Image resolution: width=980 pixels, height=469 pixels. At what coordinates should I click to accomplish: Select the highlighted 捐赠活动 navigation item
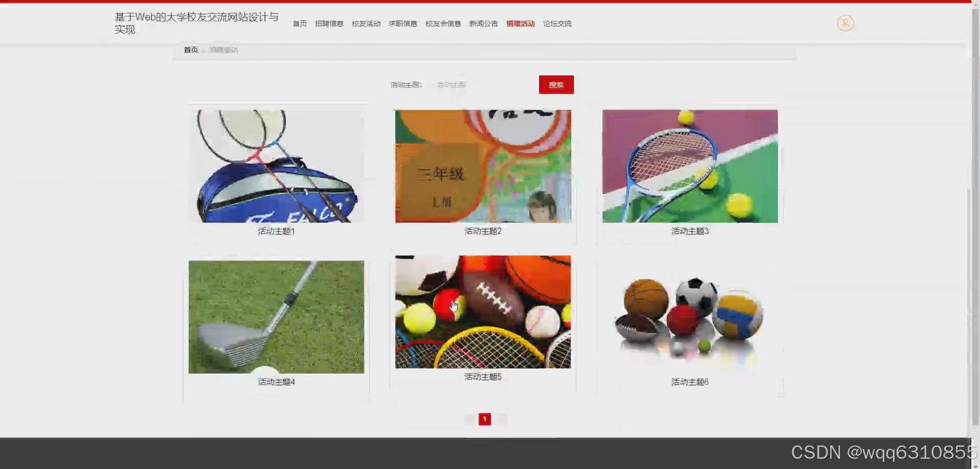coord(520,24)
